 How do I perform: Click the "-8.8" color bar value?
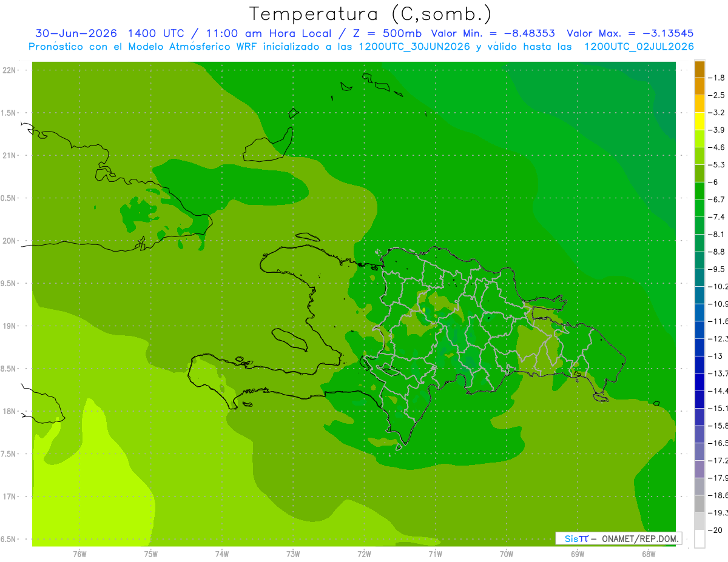(716, 251)
